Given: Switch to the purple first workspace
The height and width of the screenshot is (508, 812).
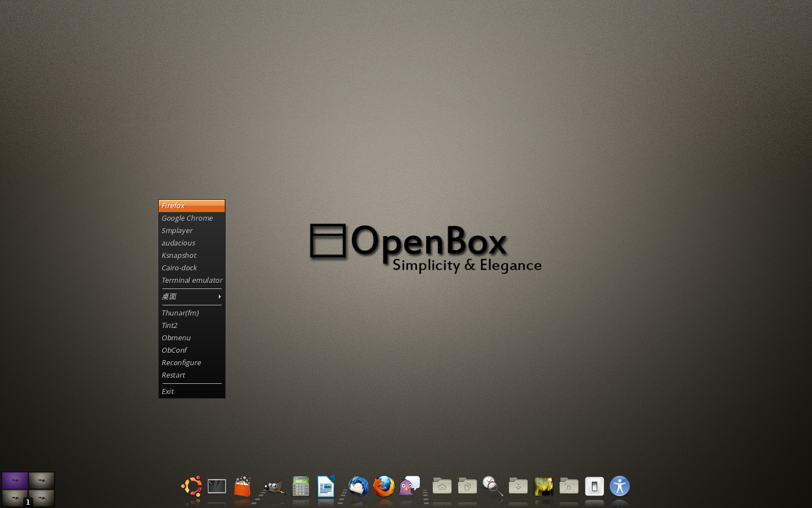Looking at the screenshot, I should pyautogui.click(x=15, y=480).
